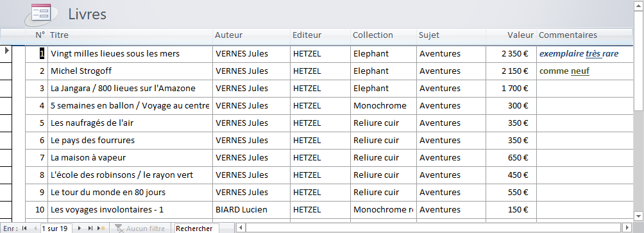Screen dimensions: 644x233
Task: Click the Commentaires column header
Action: pos(585,35)
